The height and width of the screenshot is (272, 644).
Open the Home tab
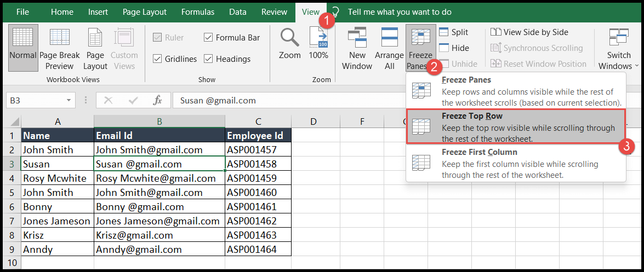coord(62,12)
